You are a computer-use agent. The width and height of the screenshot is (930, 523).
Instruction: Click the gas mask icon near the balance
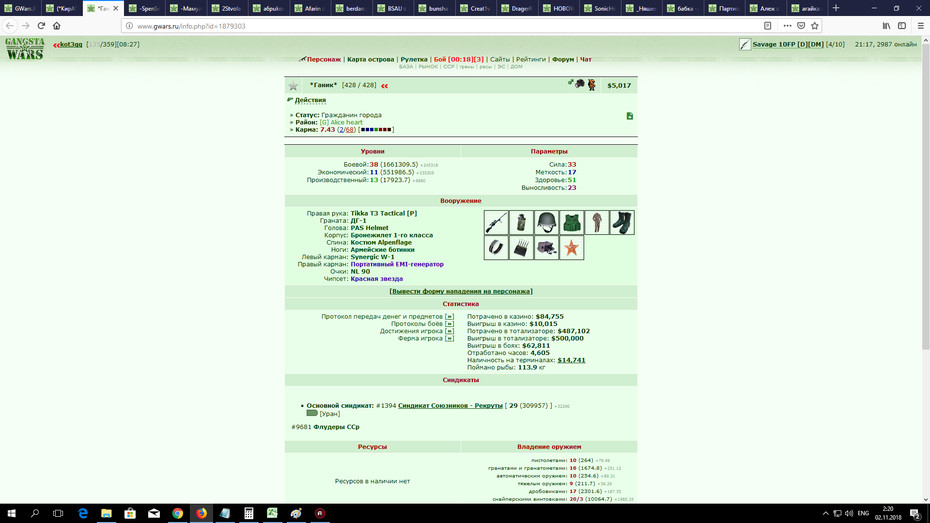[579, 84]
